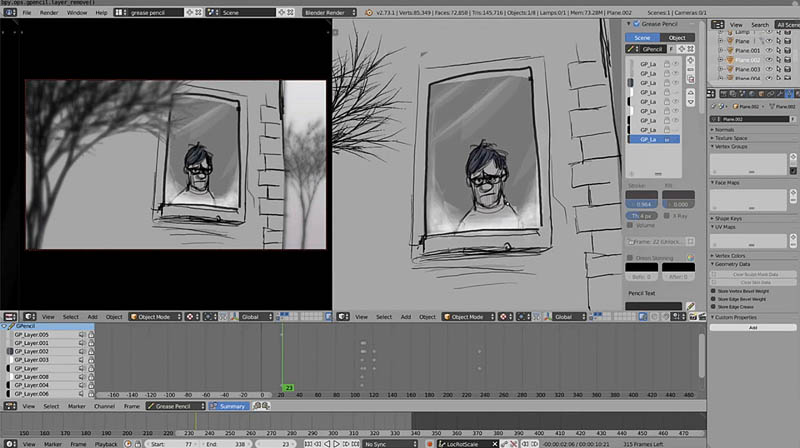The width and height of the screenshot is (800, 448).
Task: Click the Add button under Custom Properties
Action: 752,327
